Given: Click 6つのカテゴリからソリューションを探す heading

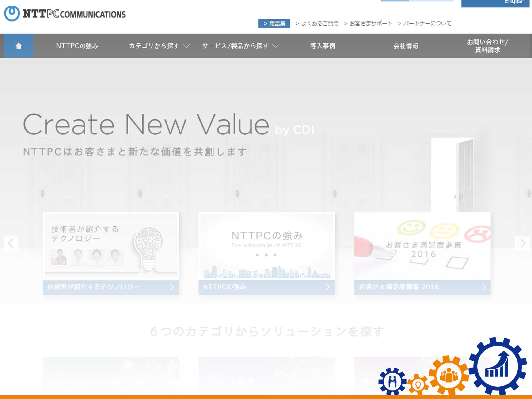Looking at the screenshot, I should coord(266,331).
